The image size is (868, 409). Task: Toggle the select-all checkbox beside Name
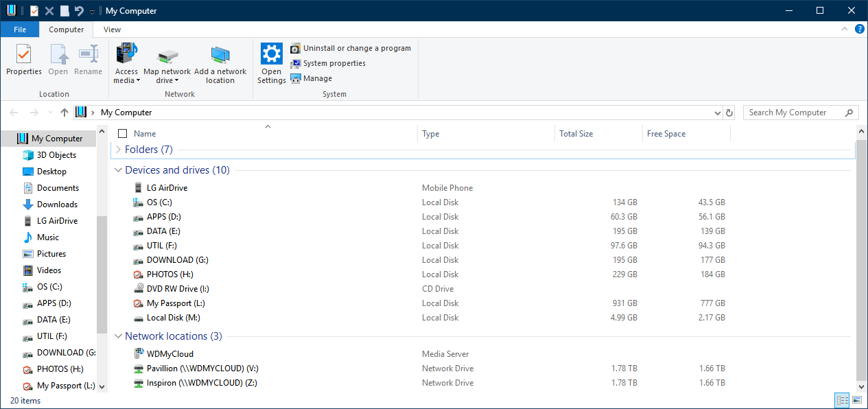coord(123,134)
